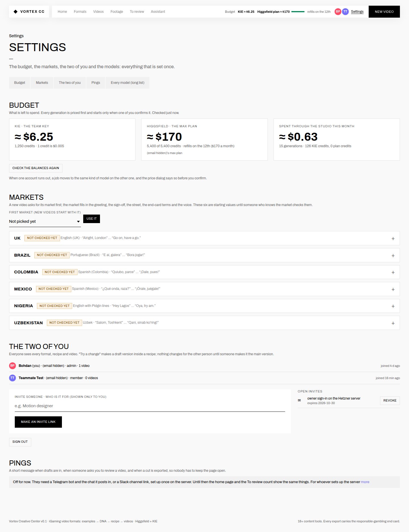
Task: Open the BP avatar in the top bar
Action: (338, 12)
